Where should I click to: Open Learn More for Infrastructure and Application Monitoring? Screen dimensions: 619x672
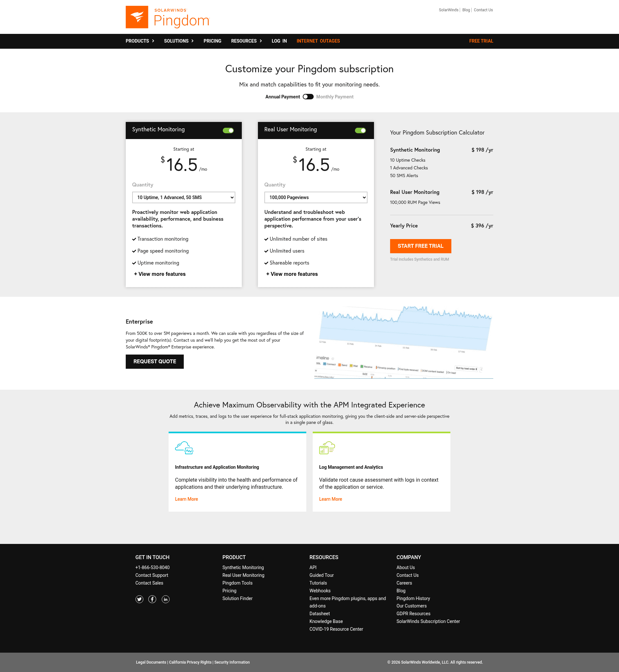[187, 499]
